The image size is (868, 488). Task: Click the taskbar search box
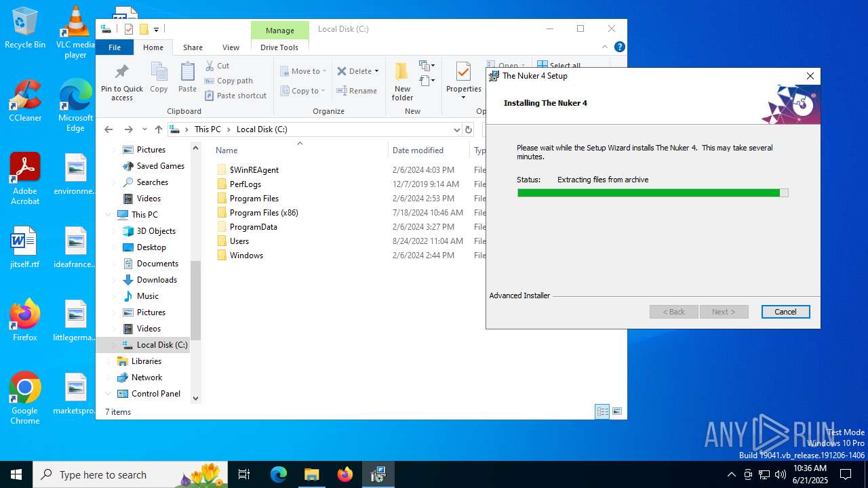point(130,474)
